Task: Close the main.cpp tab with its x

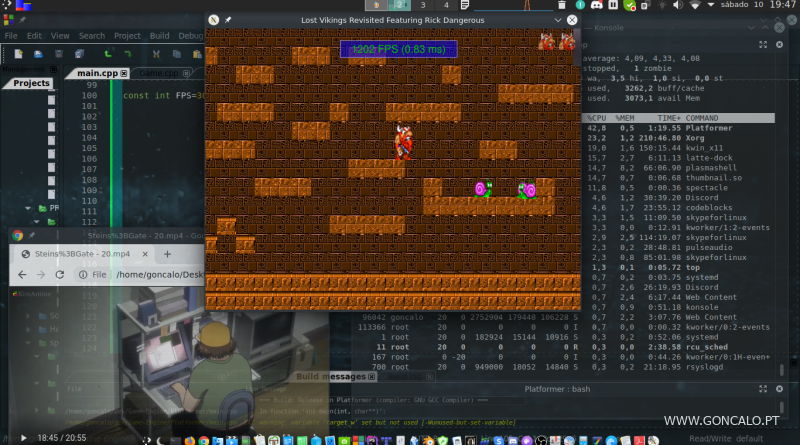Action: [123, 73]
